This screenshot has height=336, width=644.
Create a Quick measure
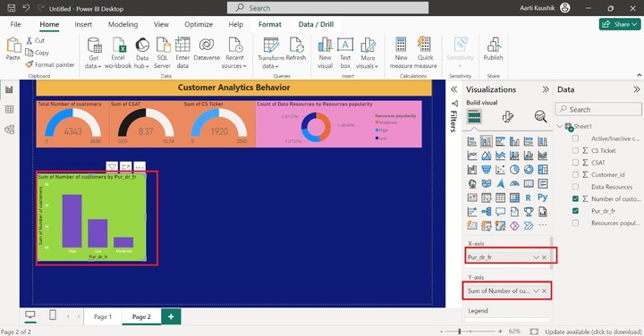pos(425,53)
